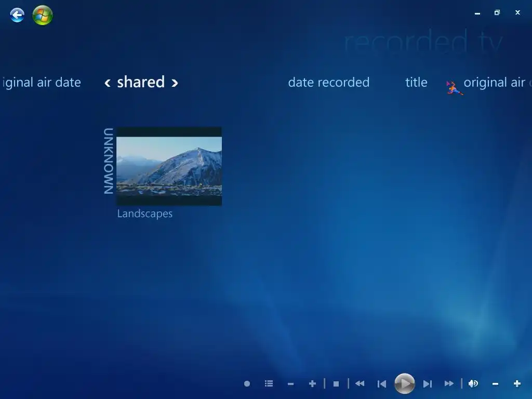Open the Landscapes video thumbnail

click(x=169, y=166)
